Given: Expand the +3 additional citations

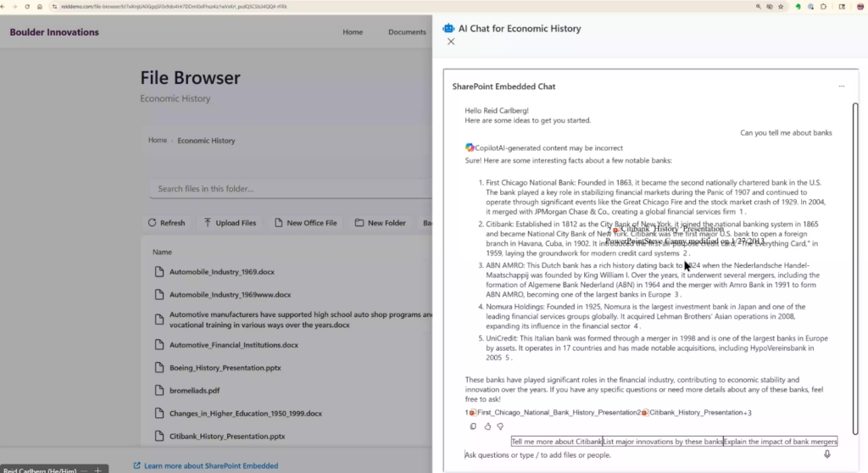Looking at the screenshot, I should pos(747,413).
